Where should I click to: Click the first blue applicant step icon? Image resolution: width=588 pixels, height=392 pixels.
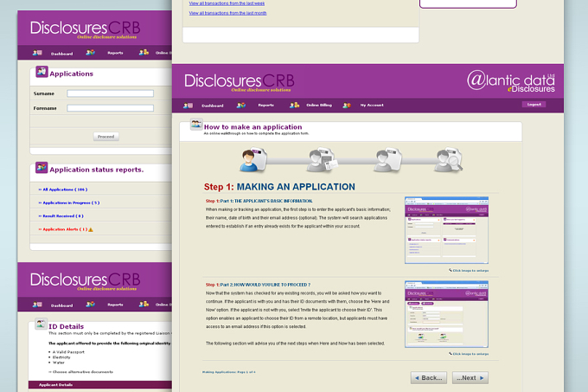[253, 160]
